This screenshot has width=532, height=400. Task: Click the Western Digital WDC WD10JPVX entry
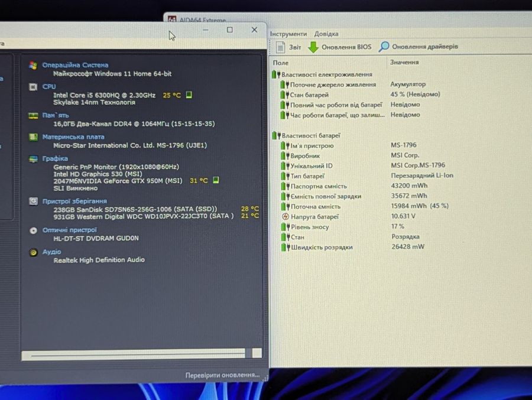point(144,216)
